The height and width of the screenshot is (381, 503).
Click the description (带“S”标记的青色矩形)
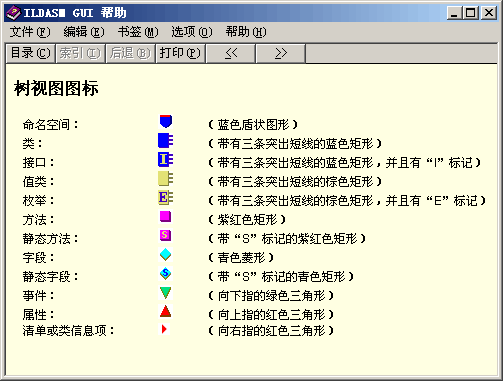281,277
